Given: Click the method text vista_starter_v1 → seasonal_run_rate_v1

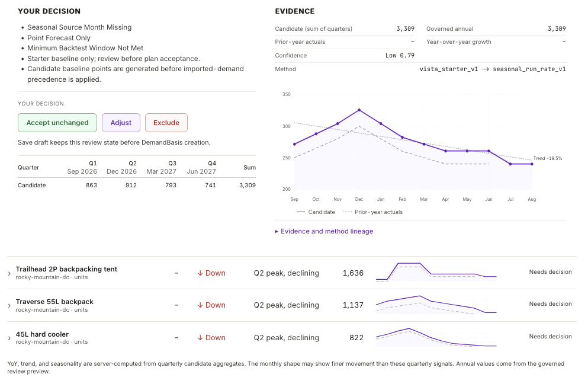Looking at the screenshot, I should click(493, 69).
